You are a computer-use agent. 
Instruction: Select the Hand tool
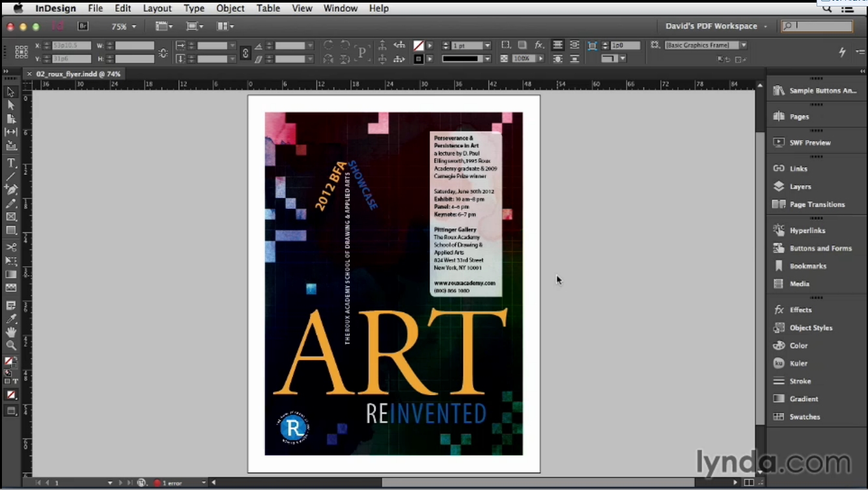point(11,332)
